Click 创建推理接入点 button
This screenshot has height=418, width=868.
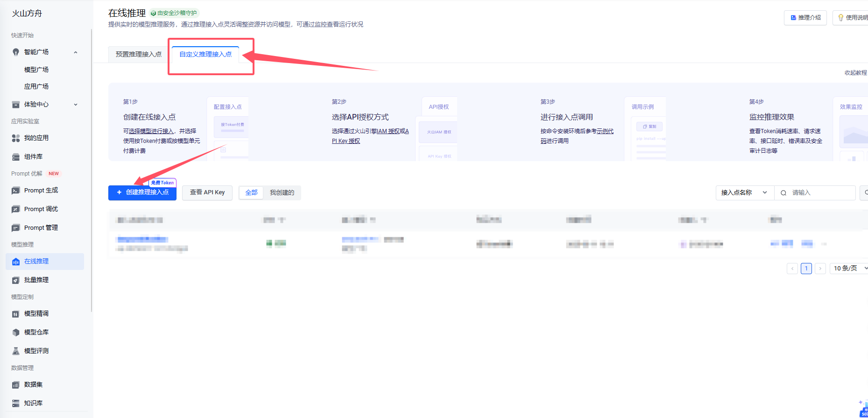click(142, 192)
